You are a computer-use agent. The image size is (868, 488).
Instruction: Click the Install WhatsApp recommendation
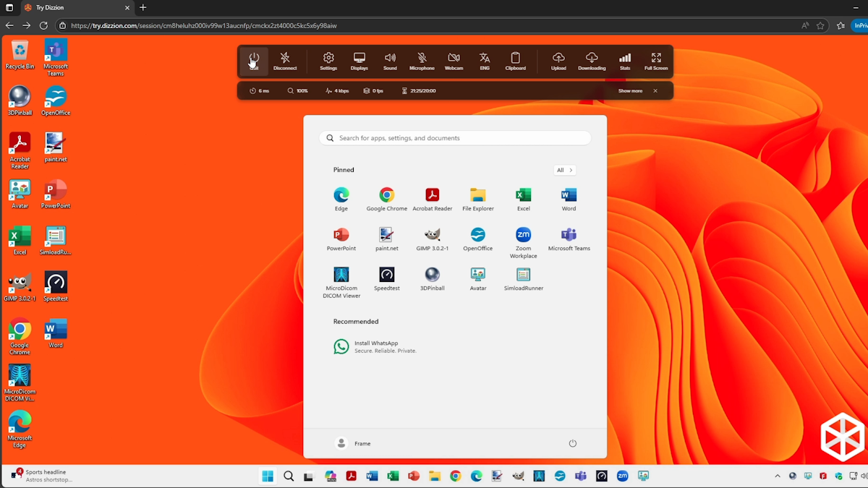[375, 347]
